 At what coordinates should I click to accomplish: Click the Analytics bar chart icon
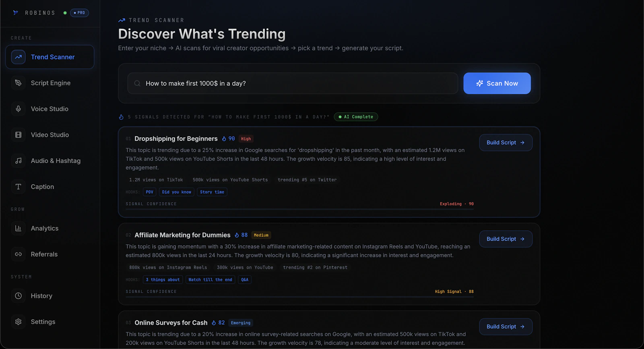tap(19, 228)
